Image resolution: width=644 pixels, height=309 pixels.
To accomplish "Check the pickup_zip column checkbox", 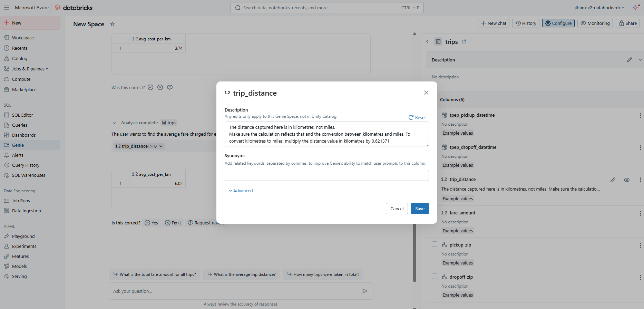I will click(x=435, y=244).
